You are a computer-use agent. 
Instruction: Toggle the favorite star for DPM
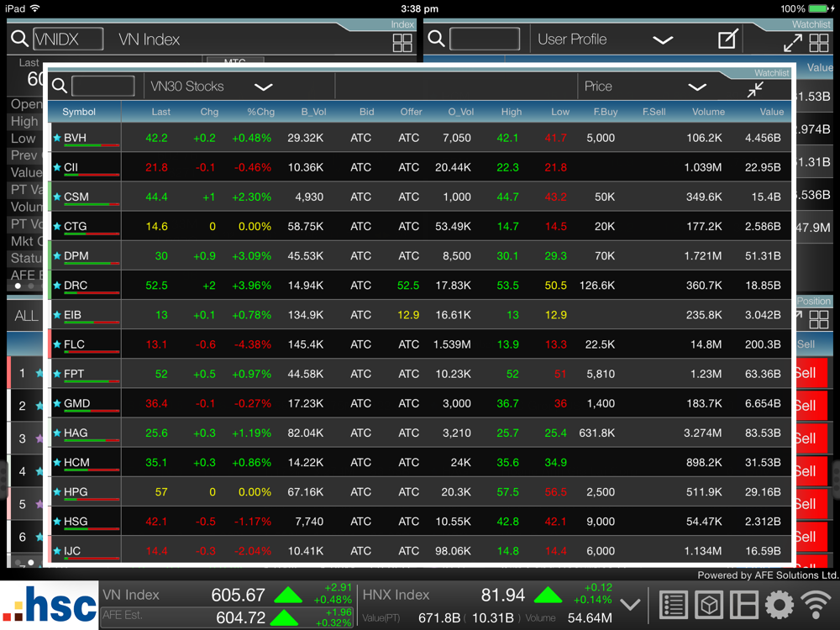[x=57, y=255]
